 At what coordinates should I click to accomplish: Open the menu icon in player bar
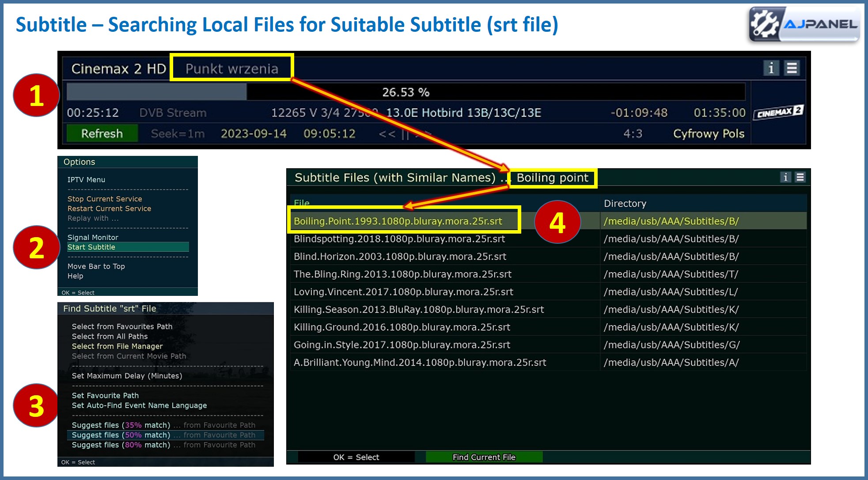[x=792, y=68]
